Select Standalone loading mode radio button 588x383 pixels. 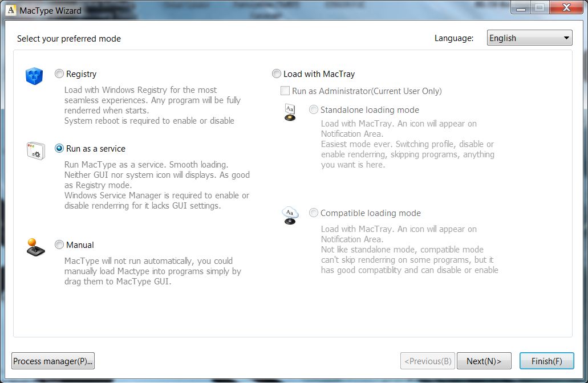point(314,109)
